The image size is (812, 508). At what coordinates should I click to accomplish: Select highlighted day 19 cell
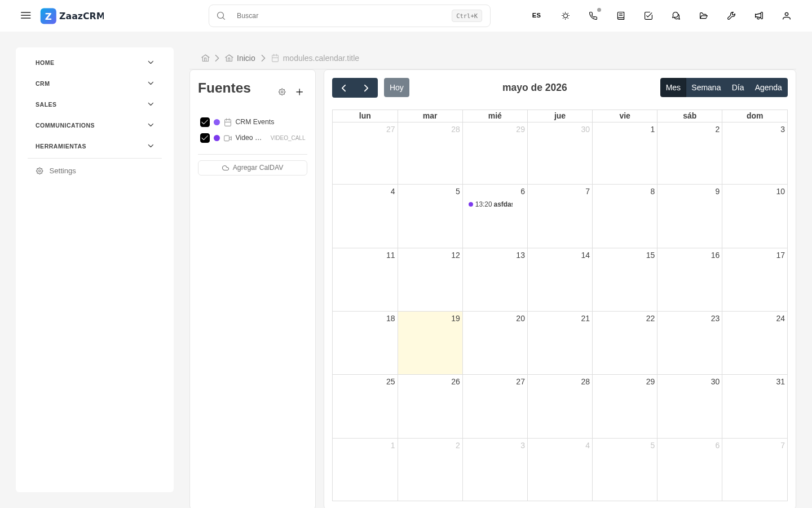(430, 343)
